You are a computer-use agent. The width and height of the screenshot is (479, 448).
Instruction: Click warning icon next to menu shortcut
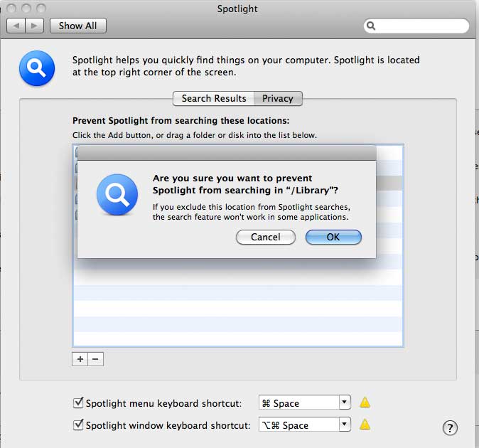365,402
